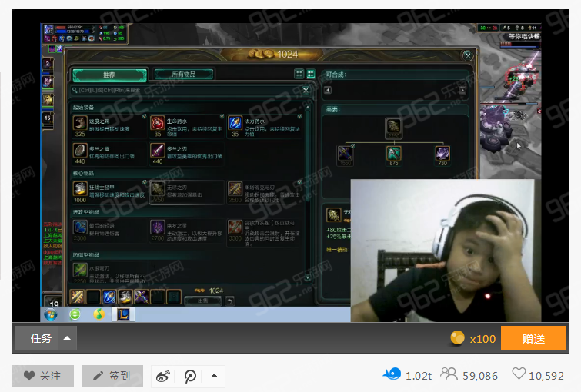The height and width of the screenshot is (392, 581).
Task: Click the 赠送 gift button
Action: [533, 338]
